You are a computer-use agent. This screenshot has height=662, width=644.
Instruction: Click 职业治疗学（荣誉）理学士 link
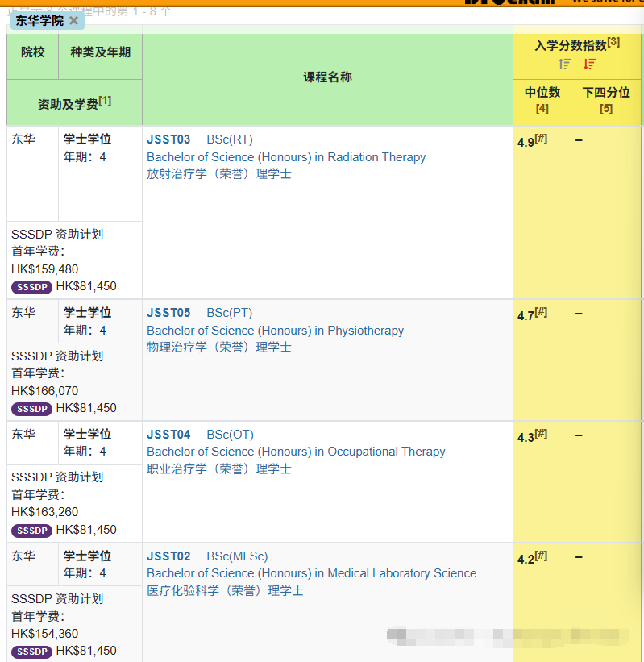(219, 469)
